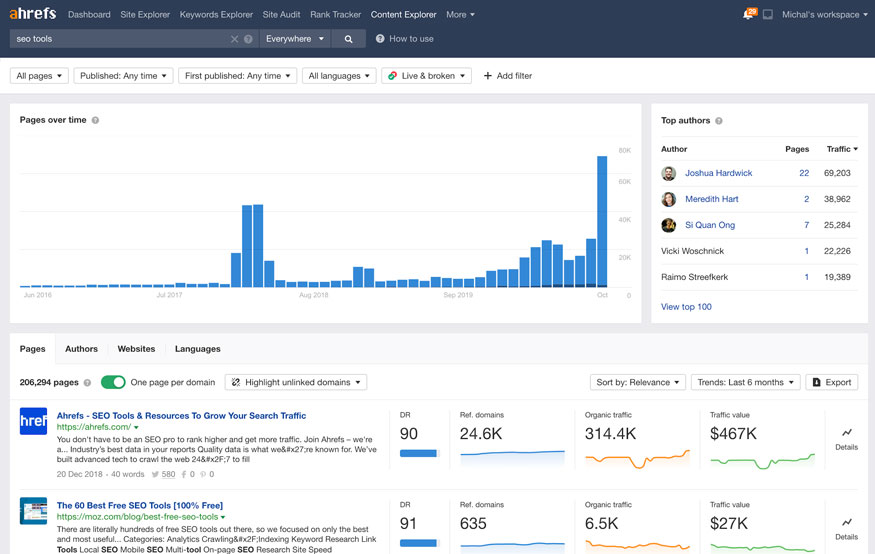Expand the moz.com URL dropdown arrow

point(223,518)
